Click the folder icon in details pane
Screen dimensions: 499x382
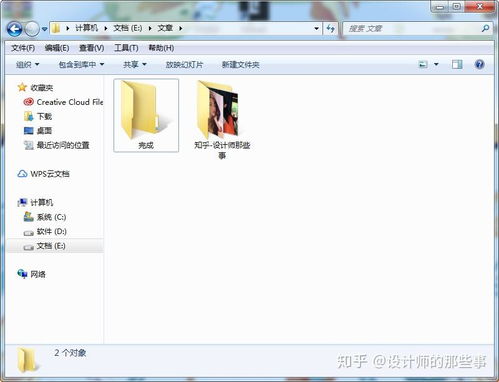click(x=27, y=360)
